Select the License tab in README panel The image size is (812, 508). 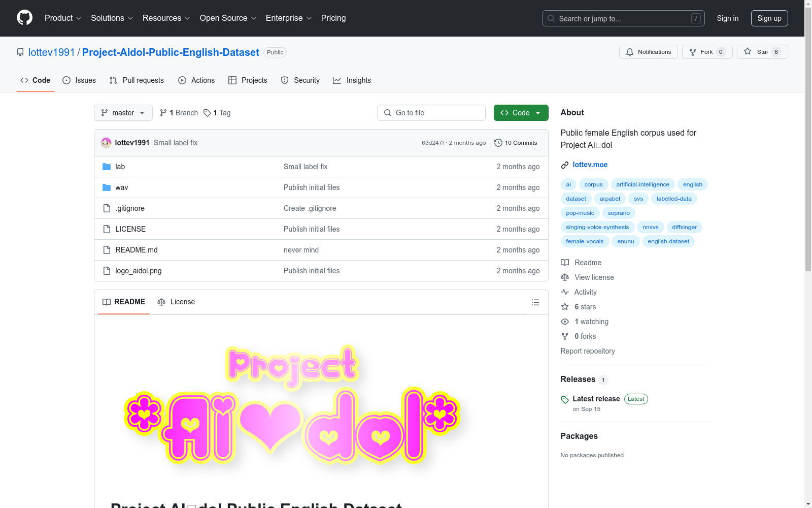(176, 302)
